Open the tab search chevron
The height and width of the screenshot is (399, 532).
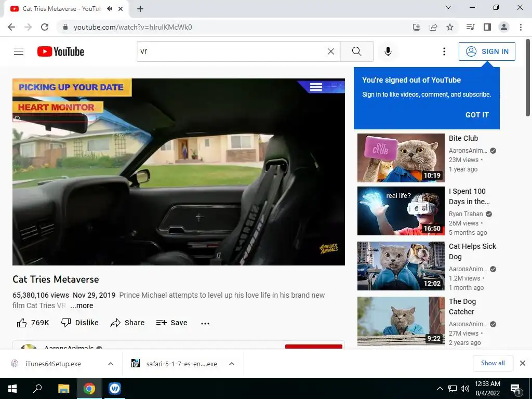click(x=448, y=7)
